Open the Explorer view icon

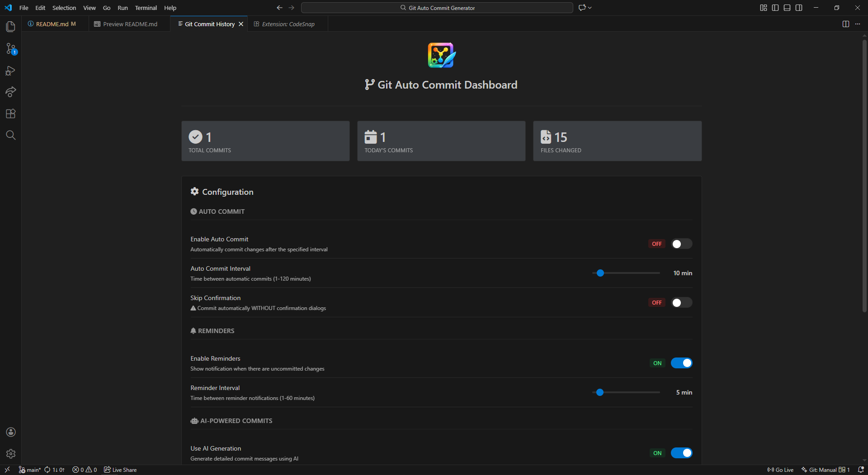10,27
